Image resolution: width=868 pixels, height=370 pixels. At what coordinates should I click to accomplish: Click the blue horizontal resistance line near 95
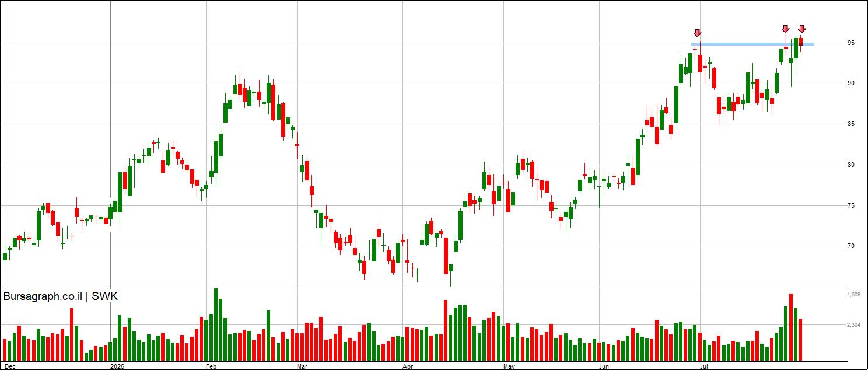(x=752, y=44)
